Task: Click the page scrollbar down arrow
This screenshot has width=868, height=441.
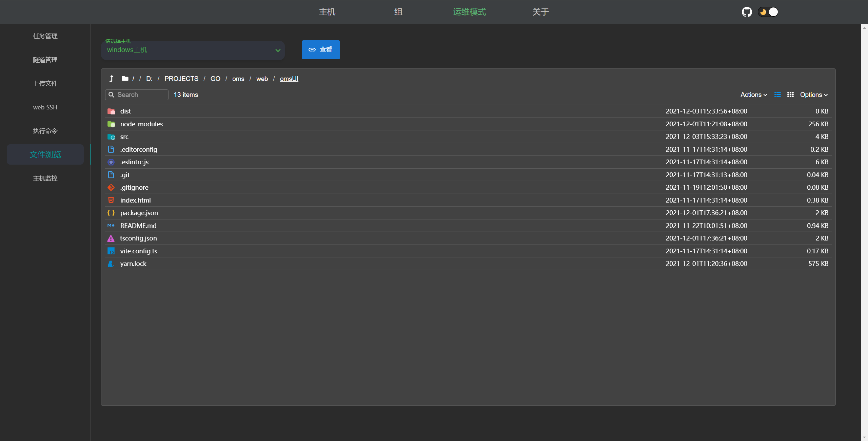Action: tap(864, 438)
